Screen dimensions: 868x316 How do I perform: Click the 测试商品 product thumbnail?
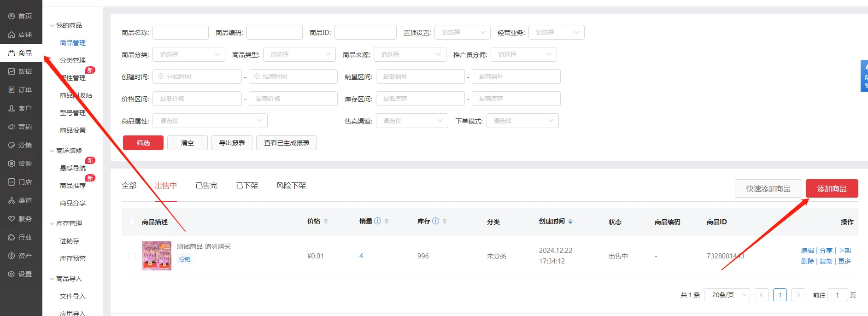pos(157,256)
